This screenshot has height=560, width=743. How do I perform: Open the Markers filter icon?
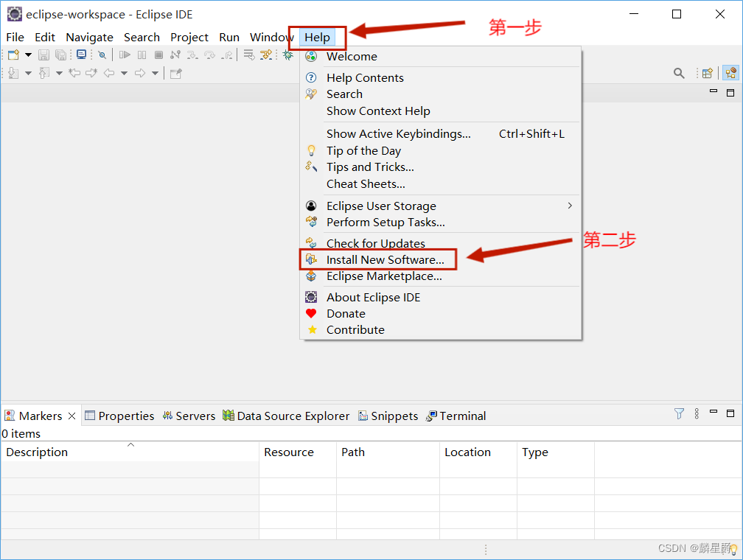tap(679, 413)
